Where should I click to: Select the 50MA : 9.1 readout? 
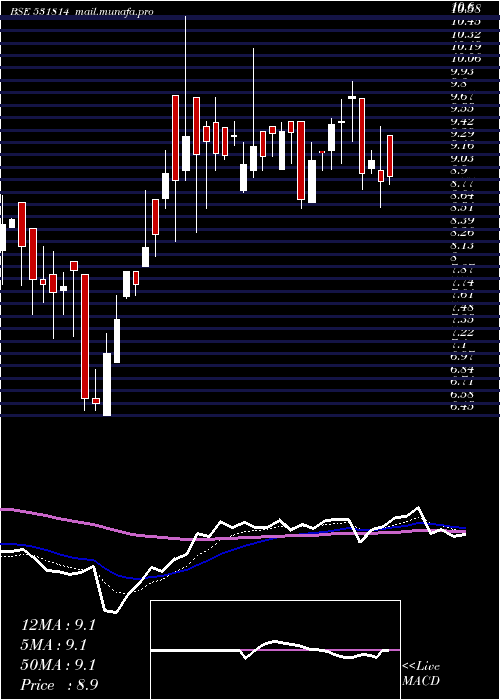coord(58,665)
